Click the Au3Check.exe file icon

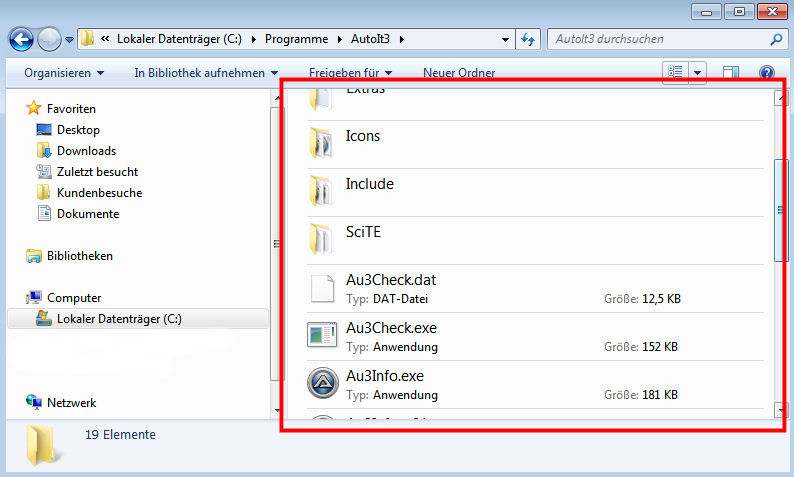(323, 337)
